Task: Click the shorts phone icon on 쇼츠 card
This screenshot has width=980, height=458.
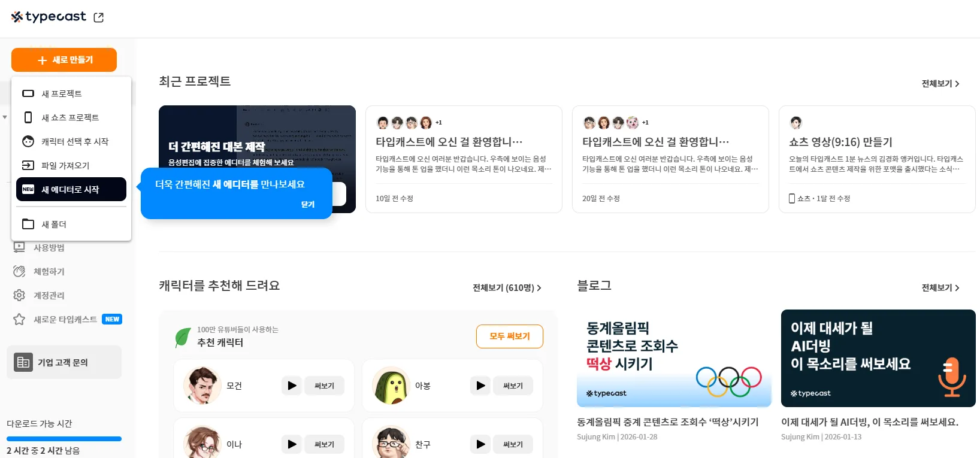Action: pyautogui.click(x=792, y=198)
